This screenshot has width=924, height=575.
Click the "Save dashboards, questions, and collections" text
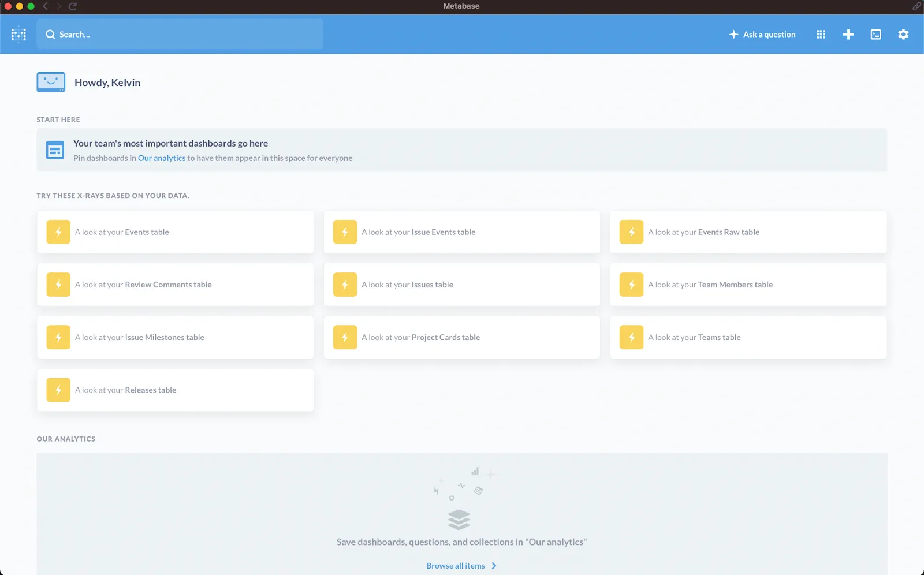(461, 542)
